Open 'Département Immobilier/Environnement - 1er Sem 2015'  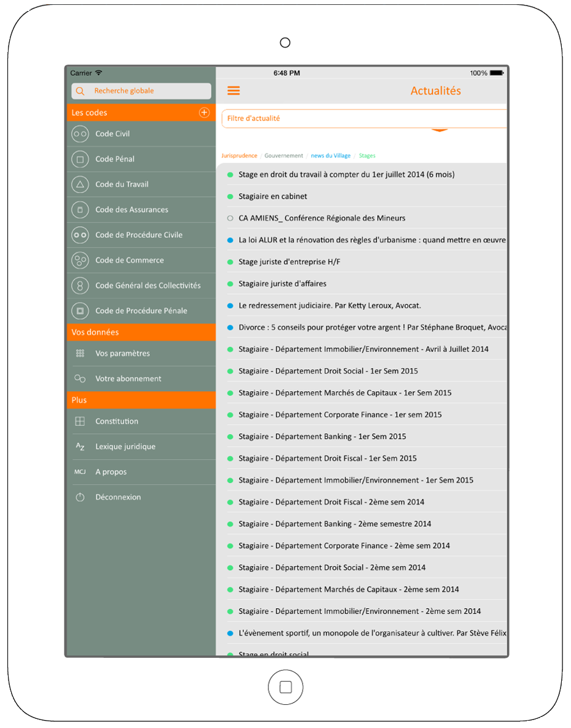362,480
